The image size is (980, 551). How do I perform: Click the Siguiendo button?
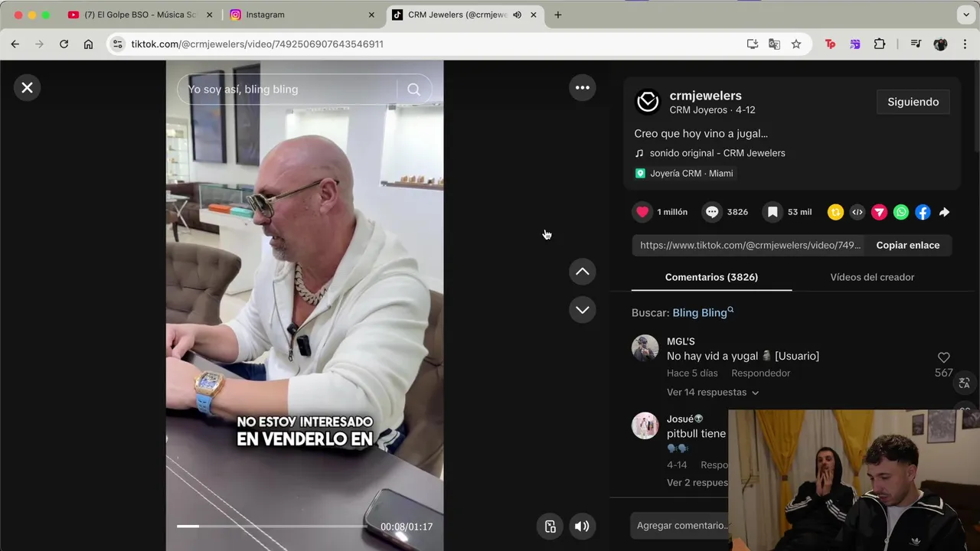pyautogui.click(x=913, y=102)
